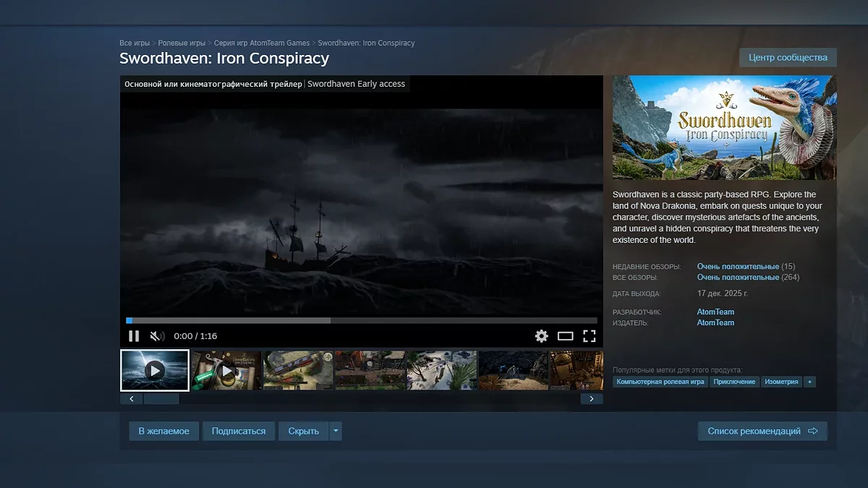Add game to wishlist via В желаемое
Viewport: 868px width, 488px height.
click(x=163, y=431)
